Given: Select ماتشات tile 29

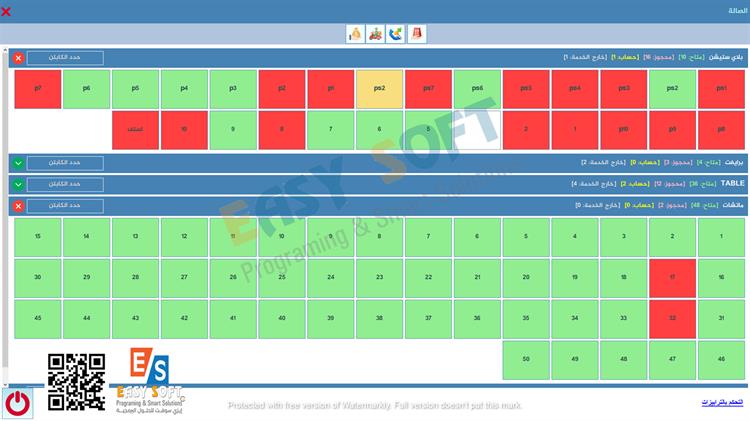Looking at the screenshot, I should tap(87, 278).
